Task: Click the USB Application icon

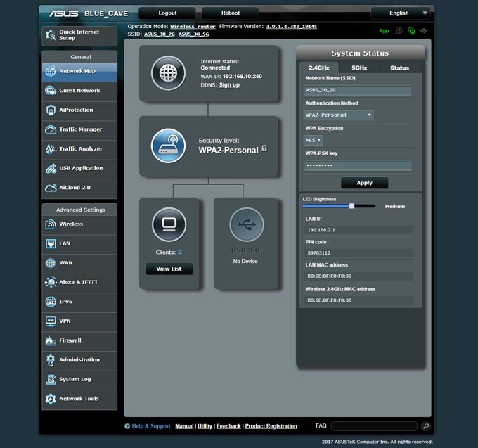Action: [51, 168]
